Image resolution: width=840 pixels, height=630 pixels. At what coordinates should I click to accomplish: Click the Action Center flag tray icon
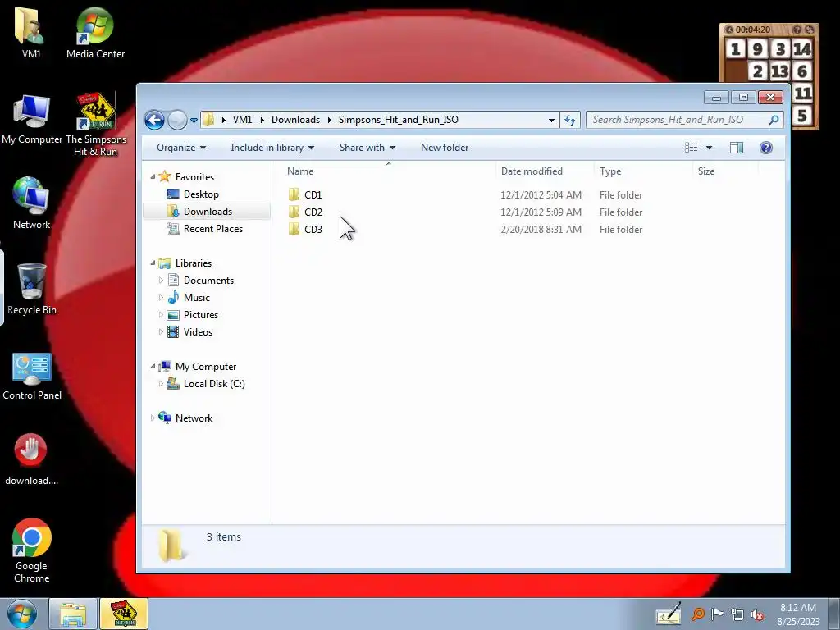click(x=717, y=614)
